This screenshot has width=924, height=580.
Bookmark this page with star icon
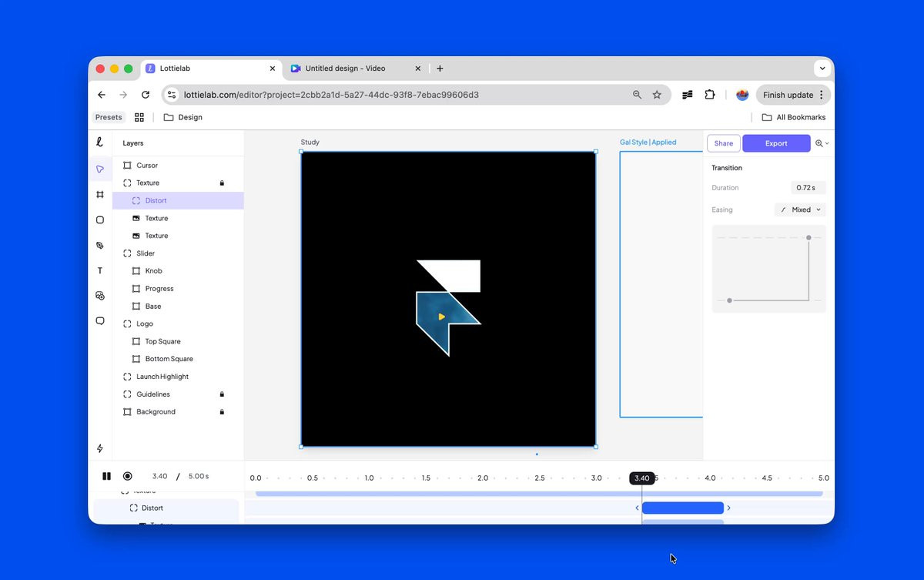pos(657,95)
